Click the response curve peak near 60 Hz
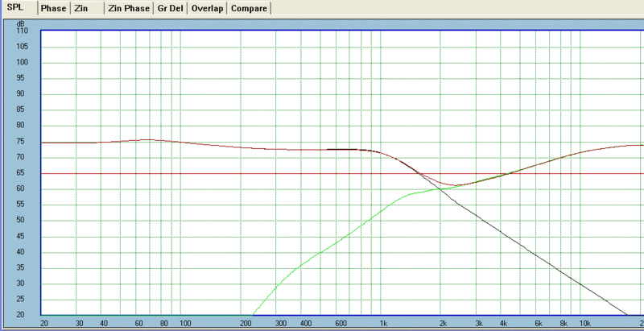The image size is (644, 331). [148, 140]
